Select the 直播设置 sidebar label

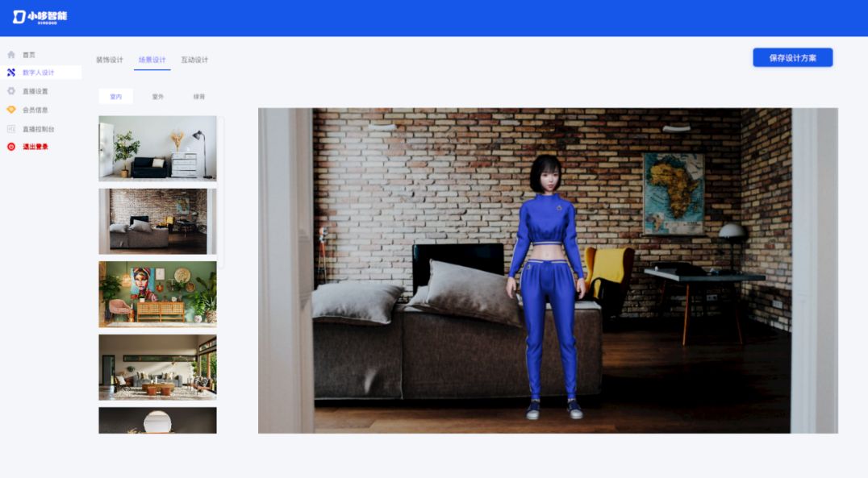[x=35, y=91]
